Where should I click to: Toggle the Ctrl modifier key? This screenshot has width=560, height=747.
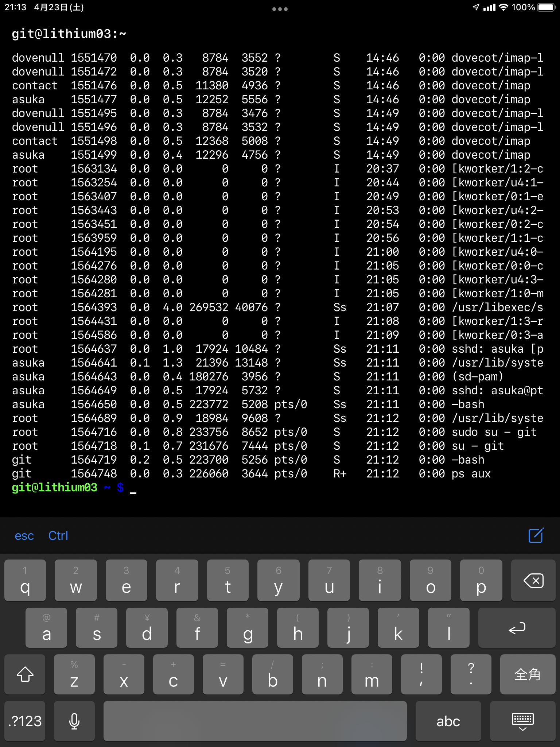click(58, 535)
